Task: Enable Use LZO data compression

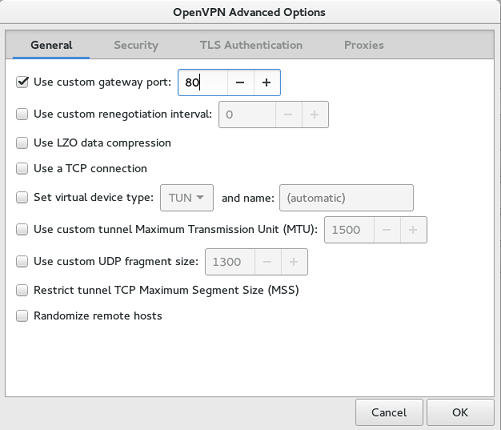Action: click(22, 143)
